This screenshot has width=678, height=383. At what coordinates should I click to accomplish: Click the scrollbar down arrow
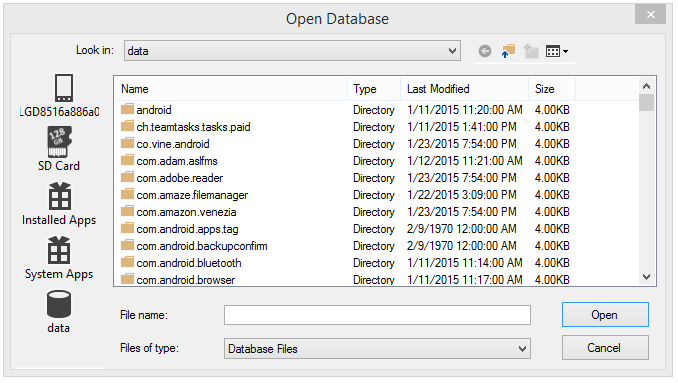(646, 277)
